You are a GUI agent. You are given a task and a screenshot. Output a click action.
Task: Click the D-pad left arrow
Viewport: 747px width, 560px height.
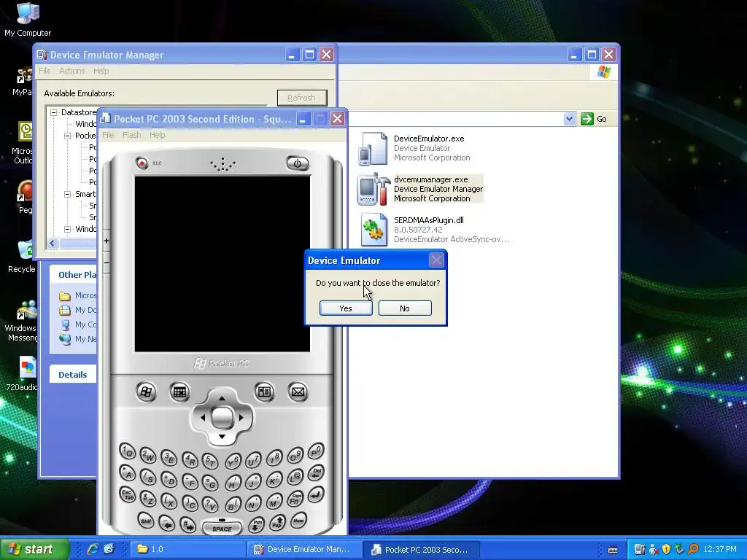(203, 418)
